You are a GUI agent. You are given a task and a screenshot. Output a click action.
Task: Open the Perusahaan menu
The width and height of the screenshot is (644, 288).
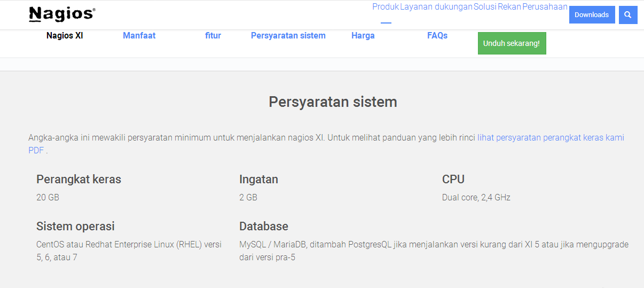[x=545, y=7]
